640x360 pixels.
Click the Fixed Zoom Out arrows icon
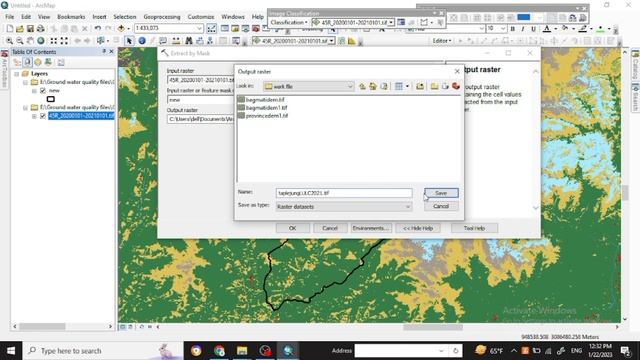[64, 41]
